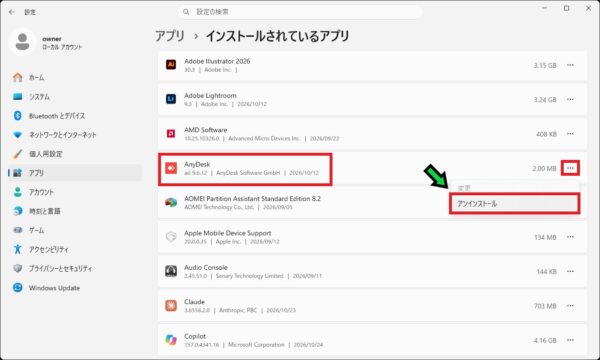
Task: Click the 3.24 GB size value
Action: (545, 100)
